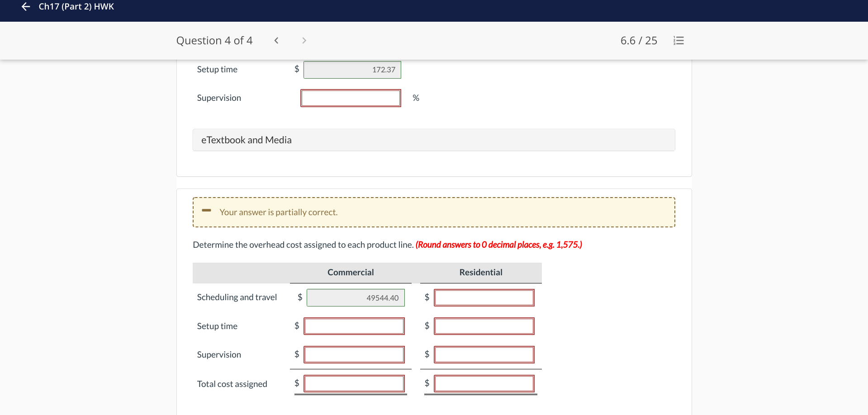Select the Residential Scheduling and travel field

click(x=484, y=298)
